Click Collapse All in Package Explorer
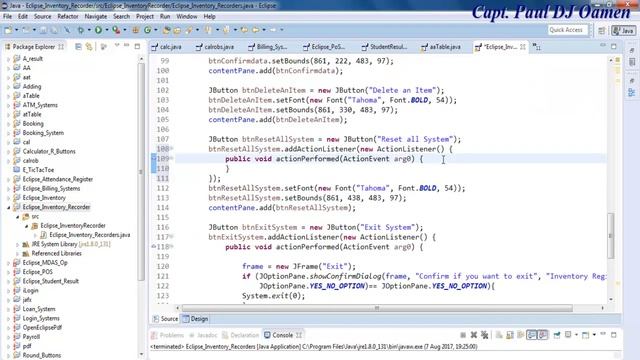The width and height of the screenshot is (640, 360). tap(78, 47)
